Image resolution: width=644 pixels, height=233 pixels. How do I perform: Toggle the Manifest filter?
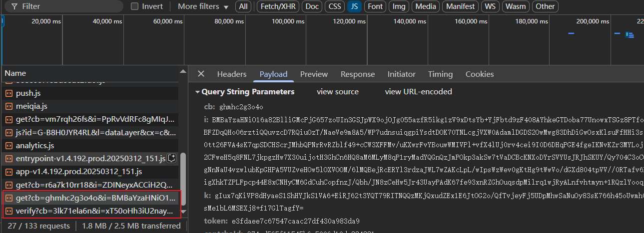pyautogui.click(x=461, y=6)
